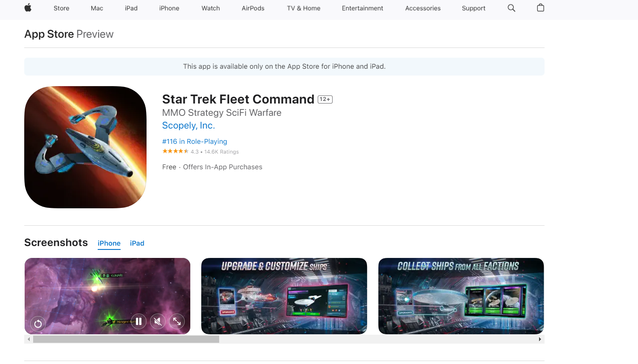This screenshot has width=638, height=364.
Task: Unmute the preview video sound
Action: coord(158,322)
